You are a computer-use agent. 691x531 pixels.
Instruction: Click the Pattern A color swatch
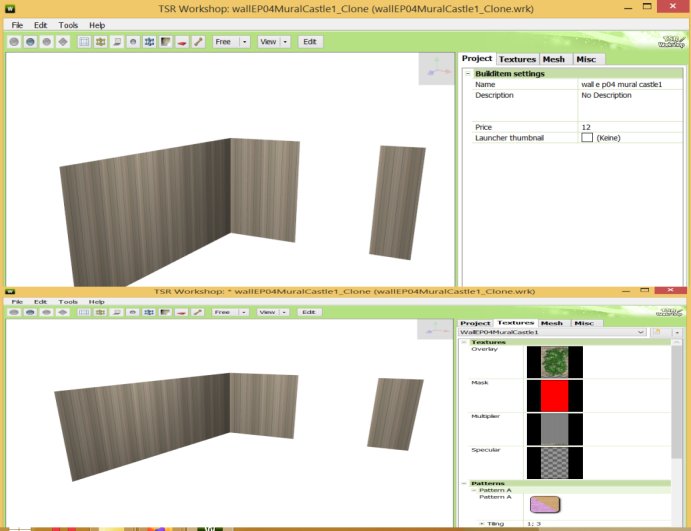(x=544, y=506)
